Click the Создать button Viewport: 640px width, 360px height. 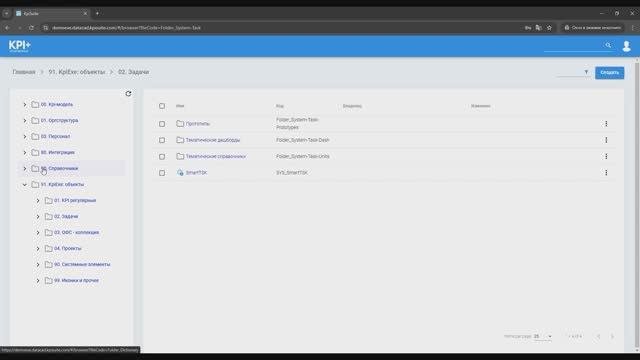(x=609, y=73)
